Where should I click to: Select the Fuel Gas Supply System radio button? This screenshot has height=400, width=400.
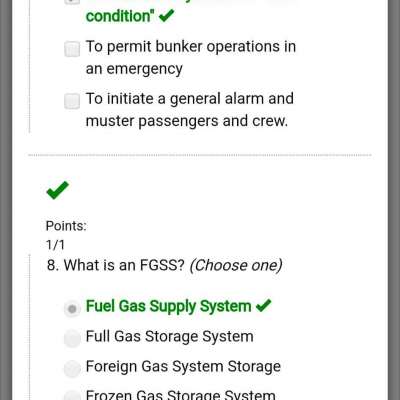coord(72,309)
